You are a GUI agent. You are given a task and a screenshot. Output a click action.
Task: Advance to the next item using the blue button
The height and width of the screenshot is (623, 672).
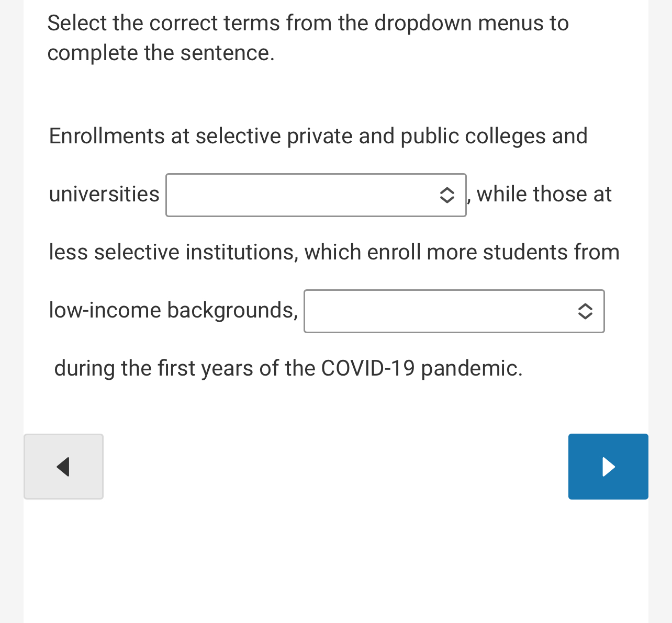point(608,467)
